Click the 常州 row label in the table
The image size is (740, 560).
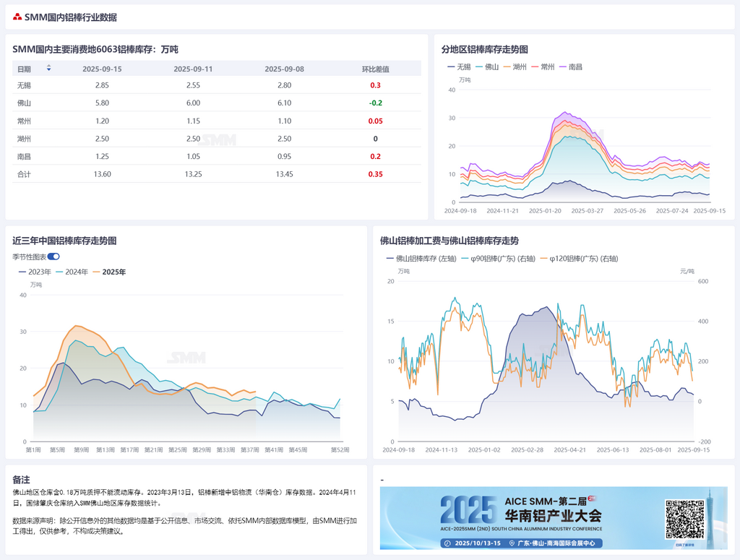24,121
